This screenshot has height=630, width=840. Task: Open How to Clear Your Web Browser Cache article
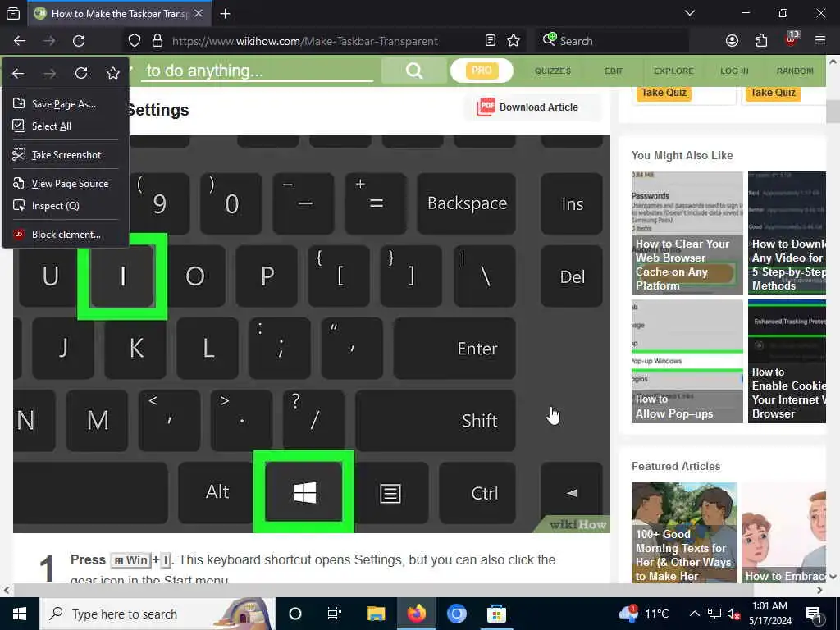[x=687, y=233]
